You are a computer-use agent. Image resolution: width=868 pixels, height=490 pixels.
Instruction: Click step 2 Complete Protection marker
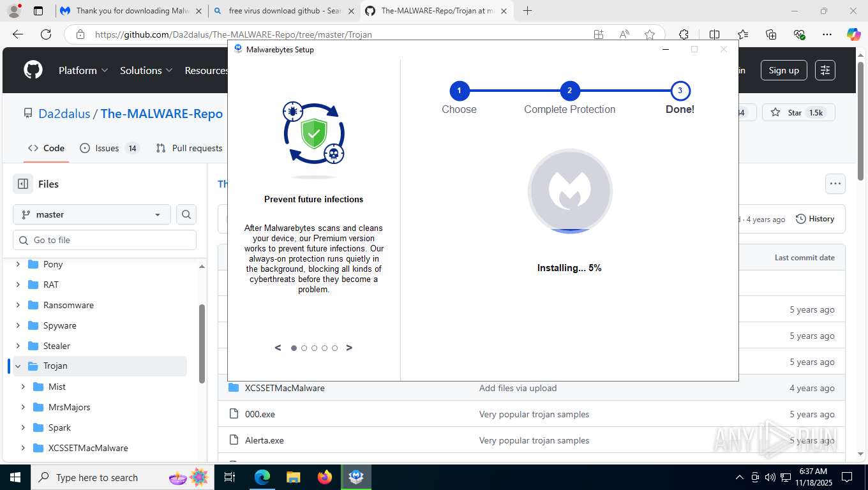coord(569,91)
